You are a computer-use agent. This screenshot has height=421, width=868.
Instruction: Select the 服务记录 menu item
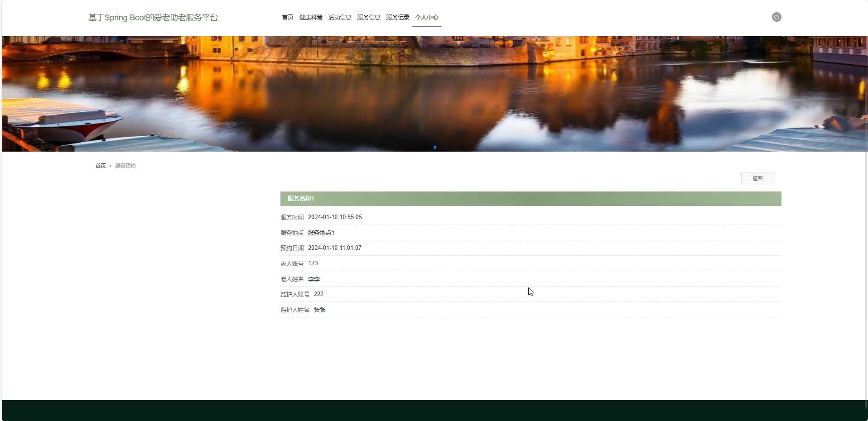[398, 17]
